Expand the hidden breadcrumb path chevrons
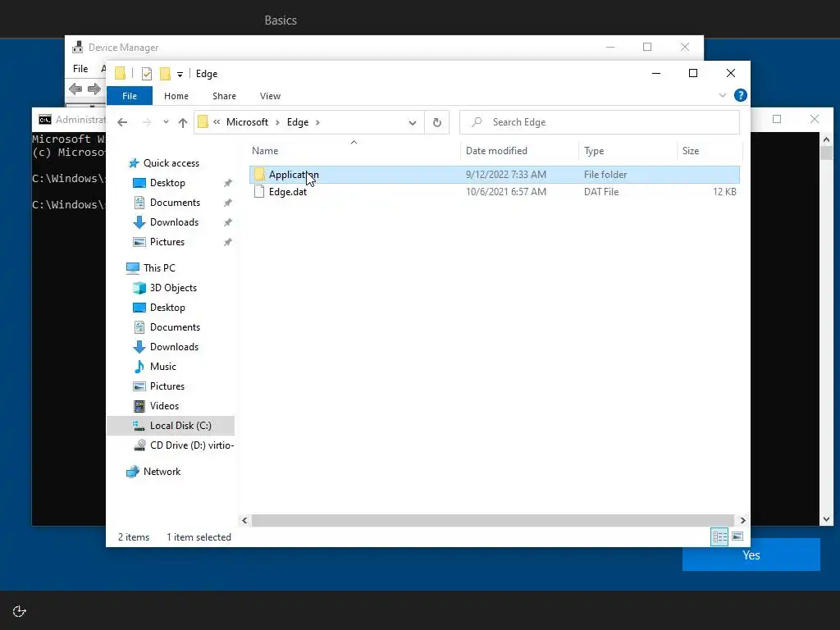 coord(217,122)
